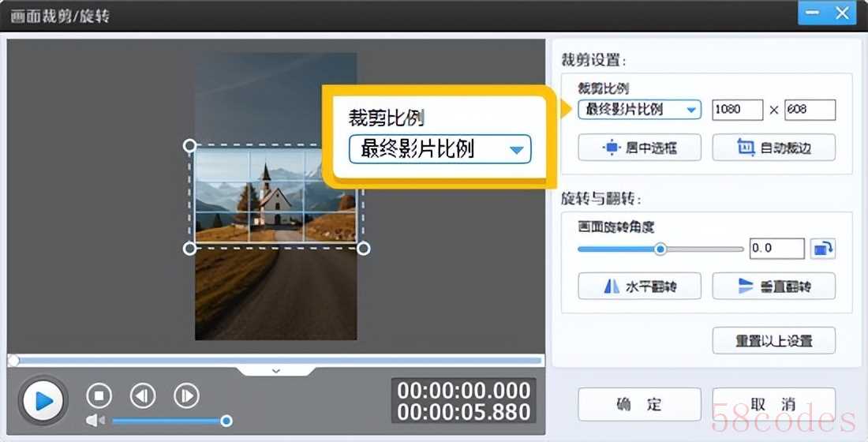Reset settings with 重置以上设置
868x442 pixels.
[773, 341]
